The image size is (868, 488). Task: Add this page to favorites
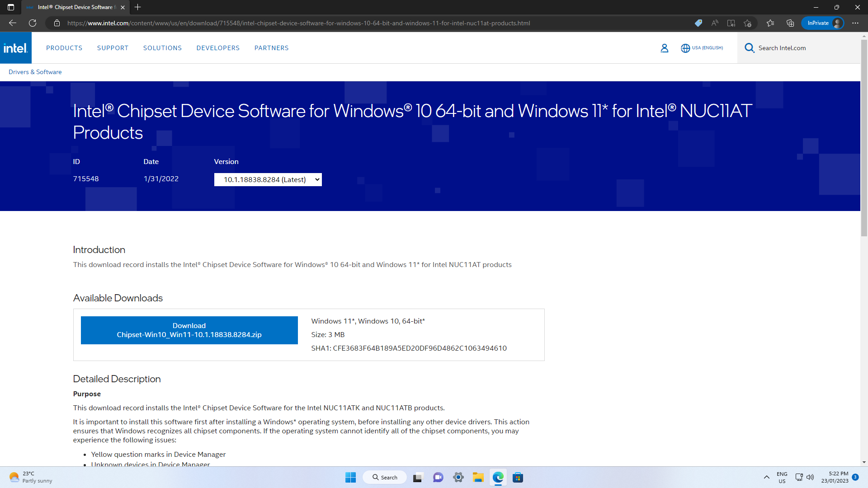[747, 23]
